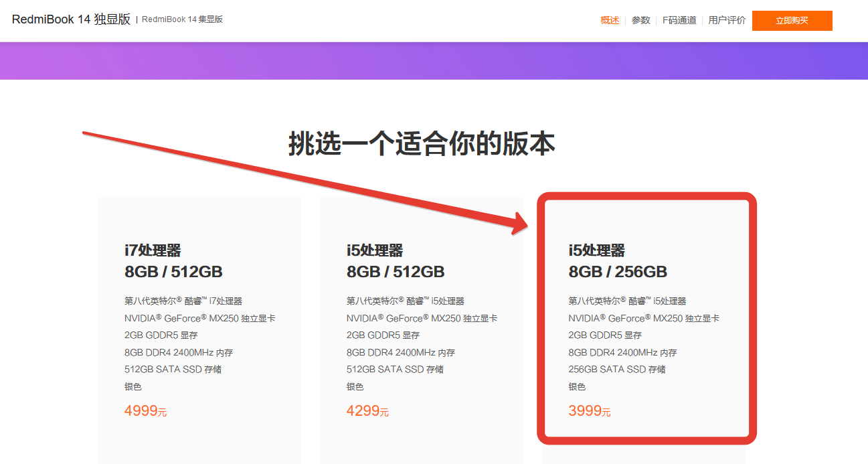Open the 参数 tab
This screenshot has height=464, width=868.
[x=640, y=21]
